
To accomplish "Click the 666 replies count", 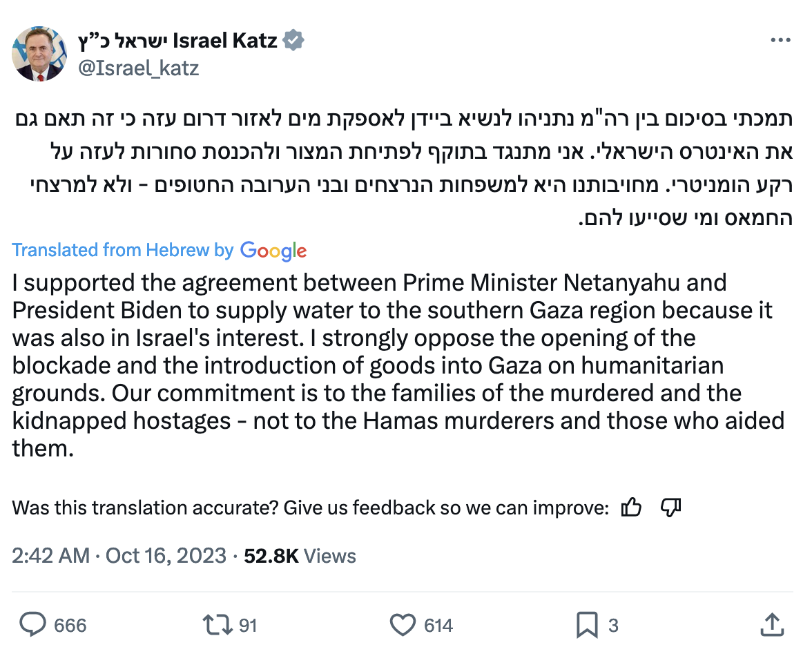I will tap(70, 626).
